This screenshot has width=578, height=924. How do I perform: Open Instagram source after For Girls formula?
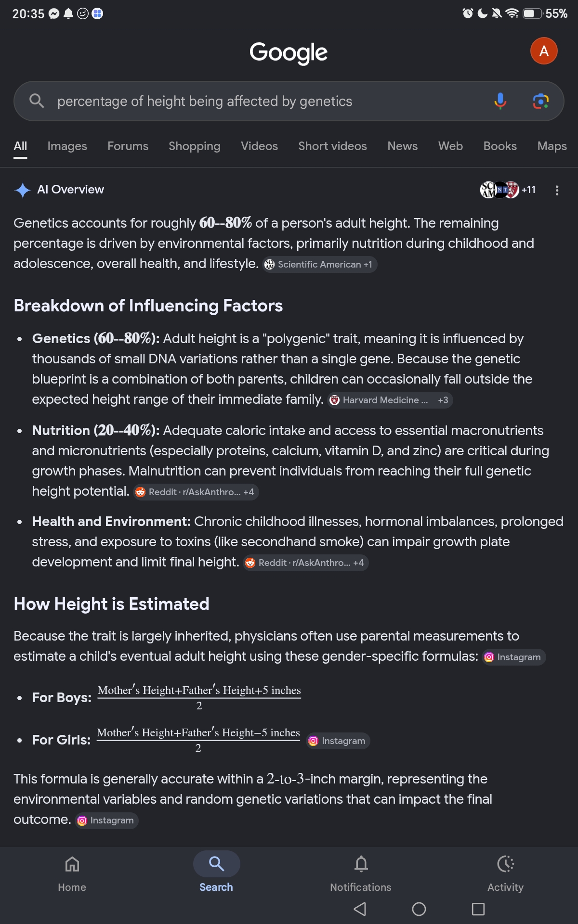pos(339,741)
